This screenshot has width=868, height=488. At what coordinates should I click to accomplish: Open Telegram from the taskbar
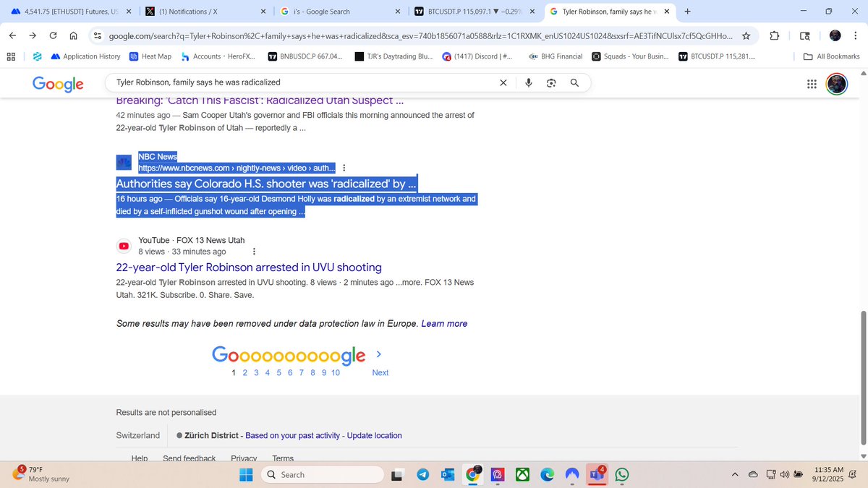pos(423,475)
